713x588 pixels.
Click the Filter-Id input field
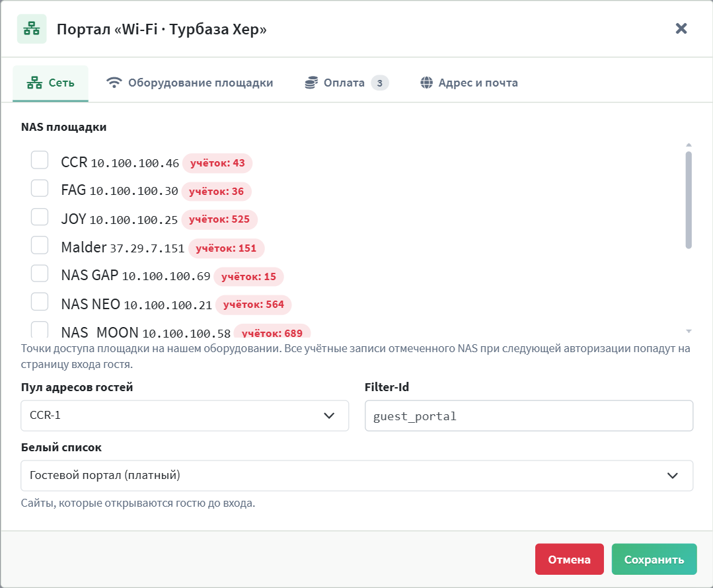pos(529,416)
